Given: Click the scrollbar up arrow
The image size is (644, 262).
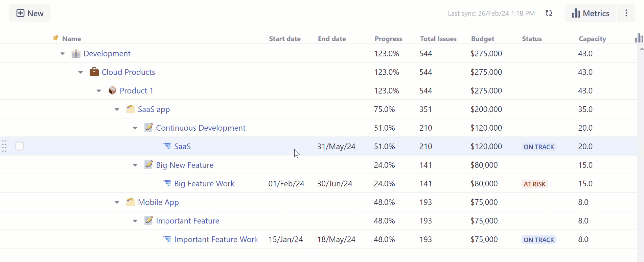Looking at the screenshot, I should coord(641,49).
